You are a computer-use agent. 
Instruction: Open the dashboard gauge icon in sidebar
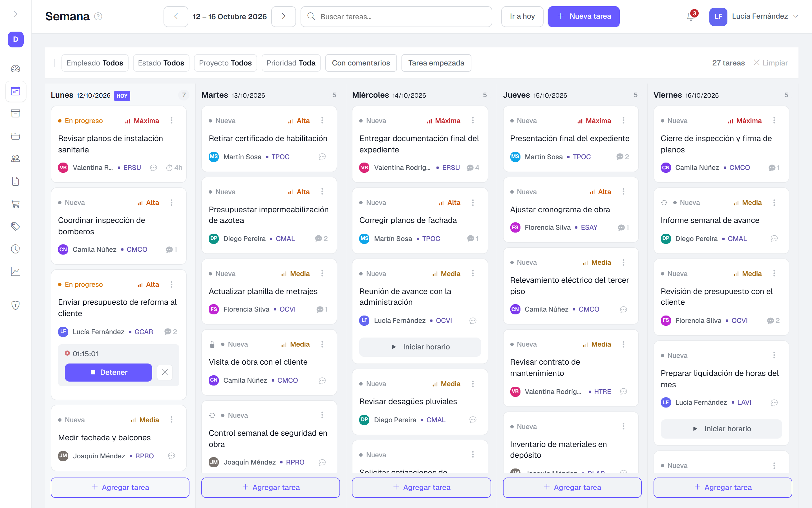(16, 69)
